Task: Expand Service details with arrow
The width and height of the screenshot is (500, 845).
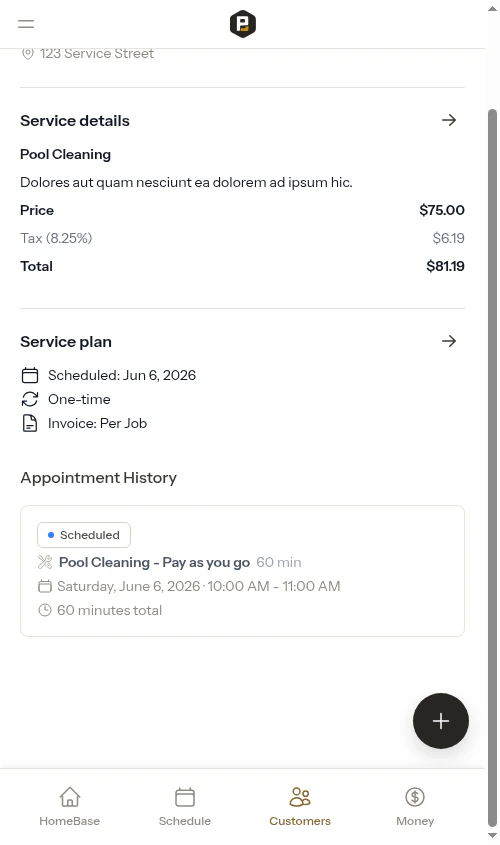Action: click(x=449, y=120)
